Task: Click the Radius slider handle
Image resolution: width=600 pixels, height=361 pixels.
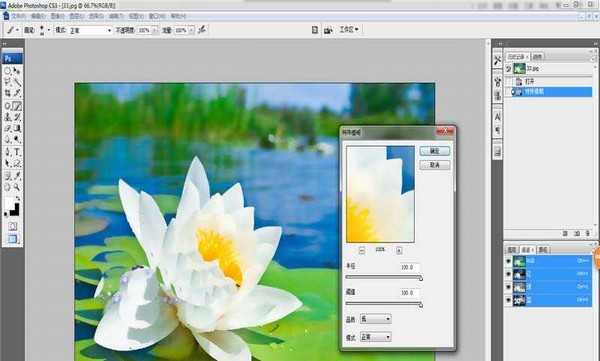Action: [421, 278]
